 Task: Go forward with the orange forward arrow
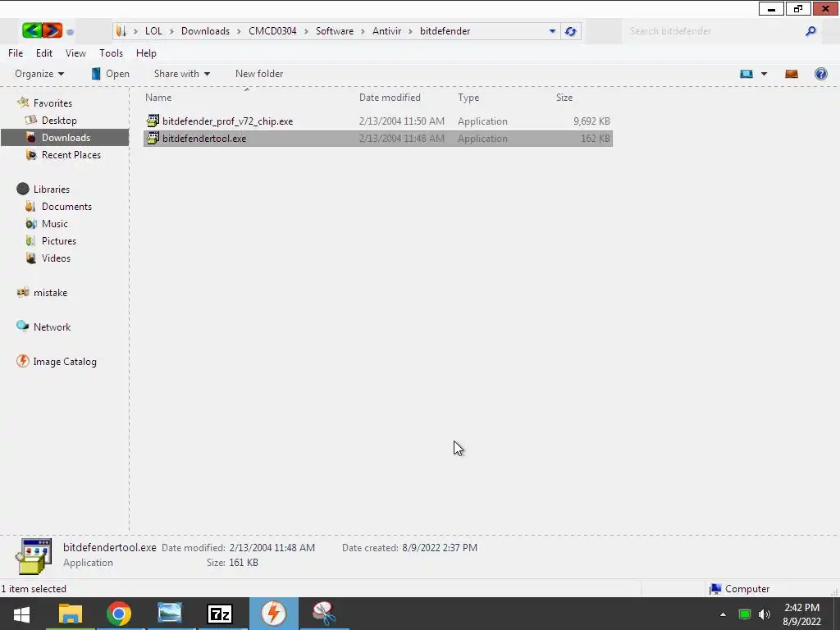coord(52,30)
